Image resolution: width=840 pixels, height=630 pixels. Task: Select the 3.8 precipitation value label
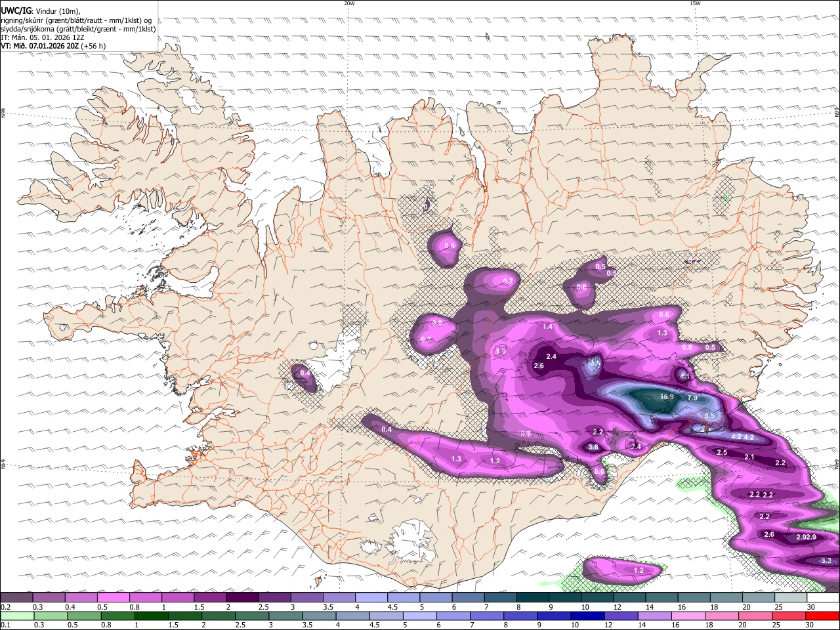(x=593, y=447)
